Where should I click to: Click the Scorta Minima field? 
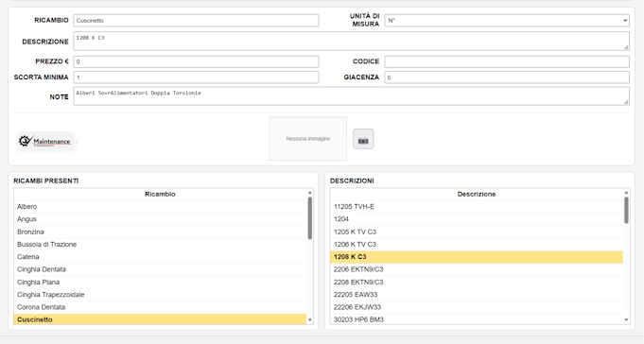point(196,77)
